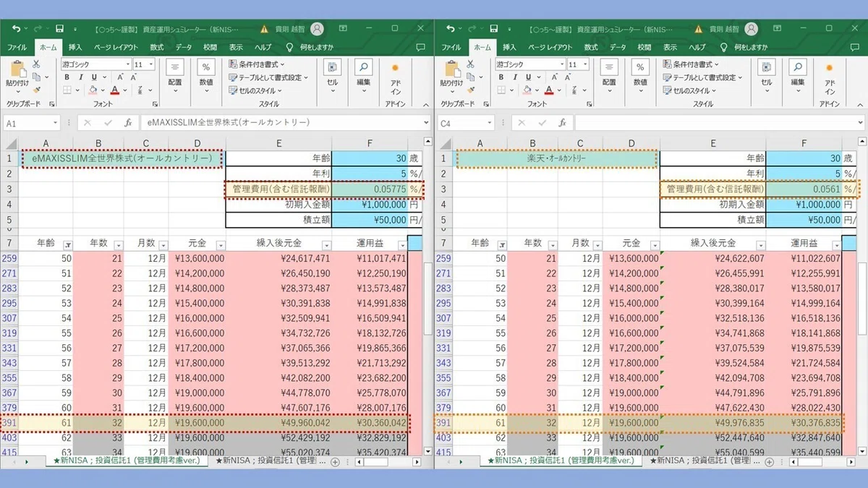Click 何をしますか search in left window
The height and width of the screenshot is (488, 868).
coord(311,47)
